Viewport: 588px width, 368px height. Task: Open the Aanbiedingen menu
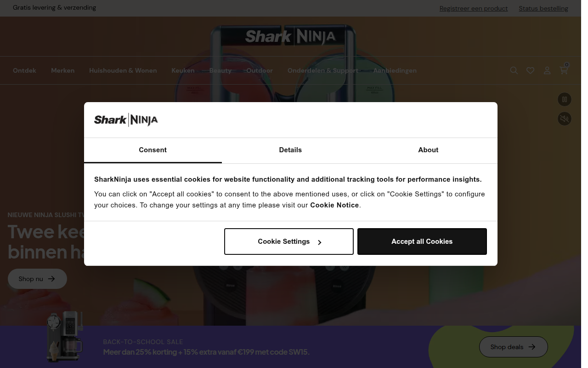coord(395,70)
